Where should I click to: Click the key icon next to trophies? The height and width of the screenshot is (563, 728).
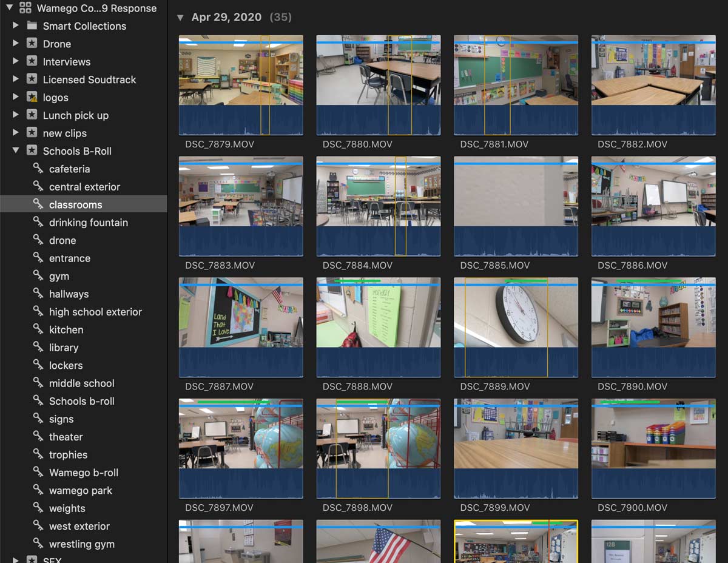tap(38, 454)
